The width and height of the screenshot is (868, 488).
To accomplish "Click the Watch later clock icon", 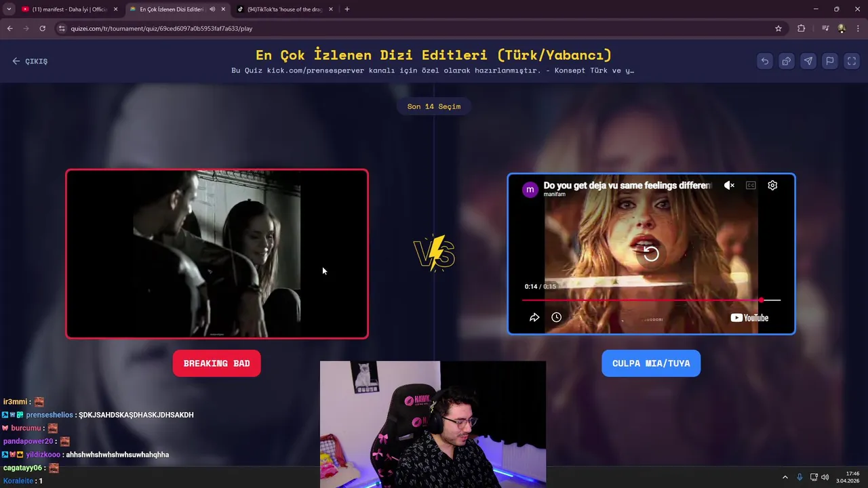I will [557, 317].
